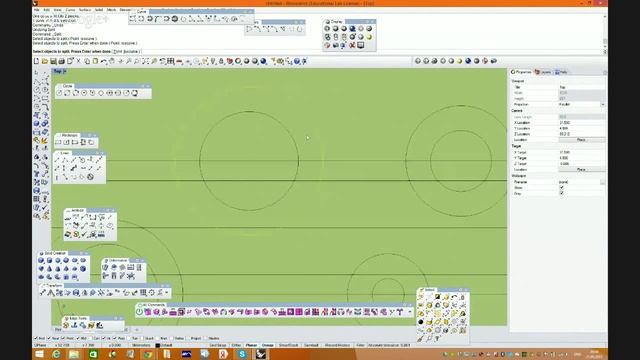The width and height of the screenshot is (640, 360).
Task: Open the Solid menu
Action: pos(99,10)
